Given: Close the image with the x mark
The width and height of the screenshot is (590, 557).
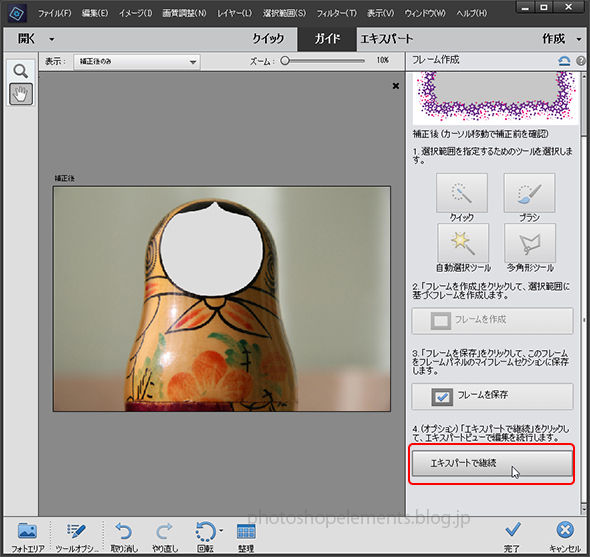Looking at the screenshot, I should pos(395,86).
